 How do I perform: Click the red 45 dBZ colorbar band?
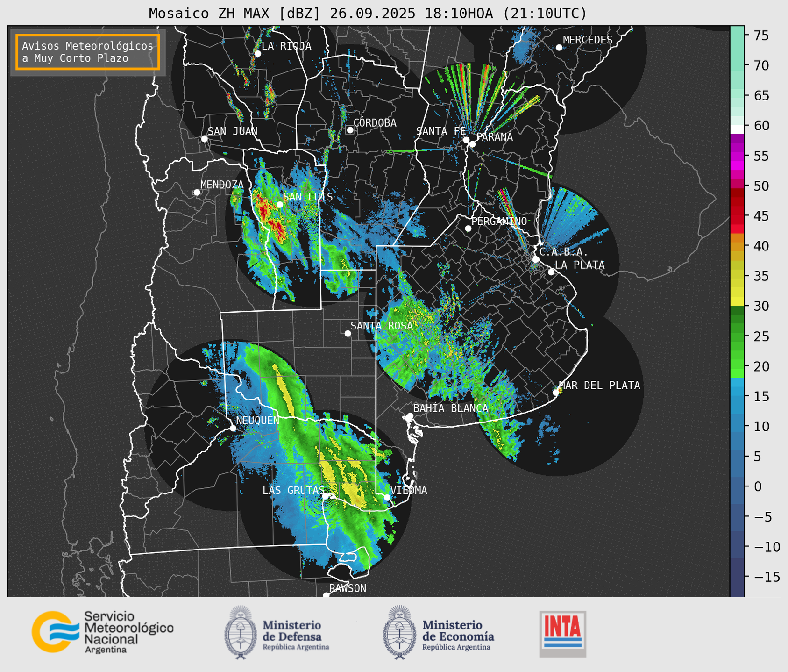click(x=737, y=215)
